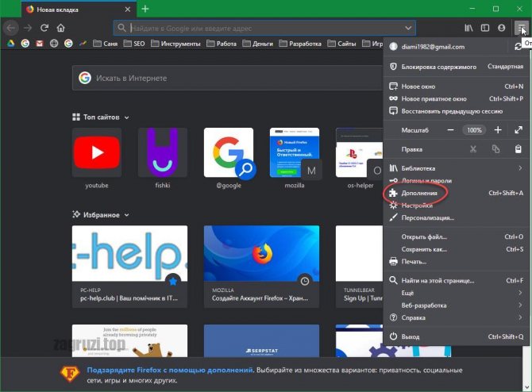The width and height of the screenshot is (532, 392).
Task: Click the Firefox extensions promo badge icon
Action: click(70, 374)
